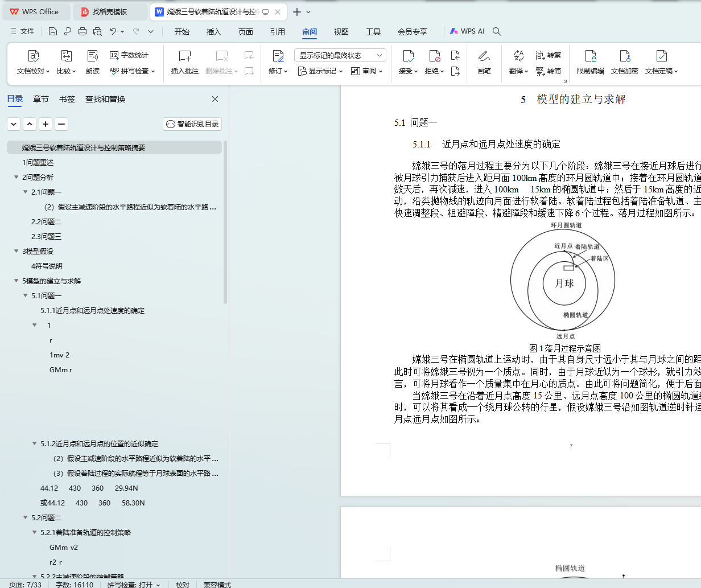The image size is (701, 588).
Task: Open the 显示标记 dropdown
Action: pos(320,71)
